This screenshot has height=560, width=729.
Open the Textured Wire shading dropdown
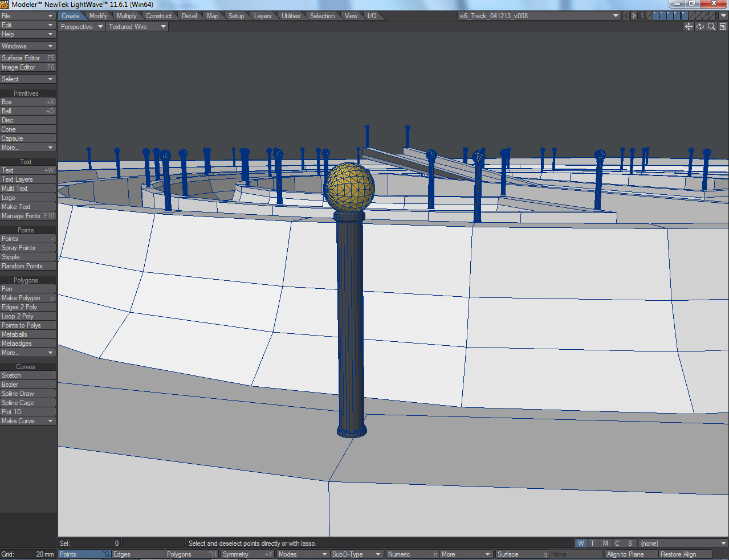point(136,26)
